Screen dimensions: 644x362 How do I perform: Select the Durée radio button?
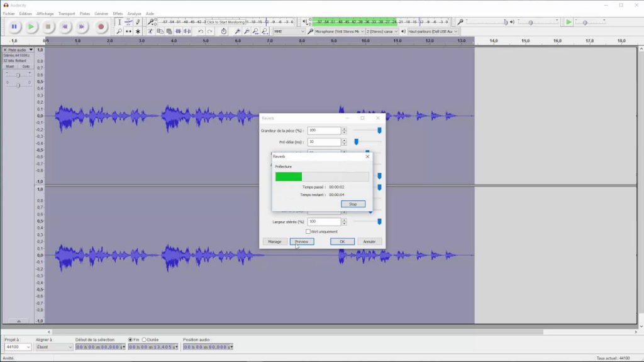(144, 340)
